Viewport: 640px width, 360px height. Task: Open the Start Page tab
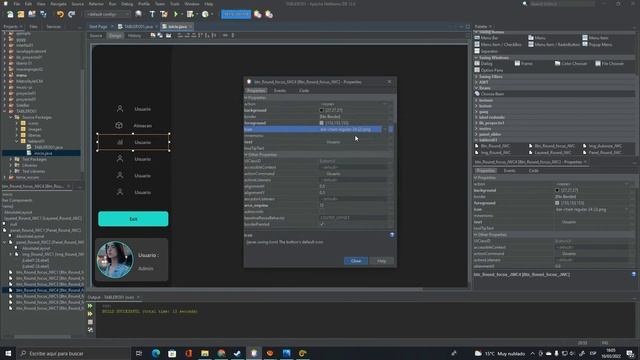[x=98, y=27]
